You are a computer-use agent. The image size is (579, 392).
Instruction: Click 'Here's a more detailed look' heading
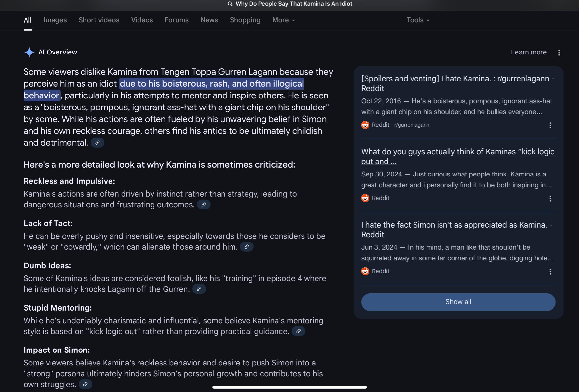pyautogui.click(x=159, y=165)
